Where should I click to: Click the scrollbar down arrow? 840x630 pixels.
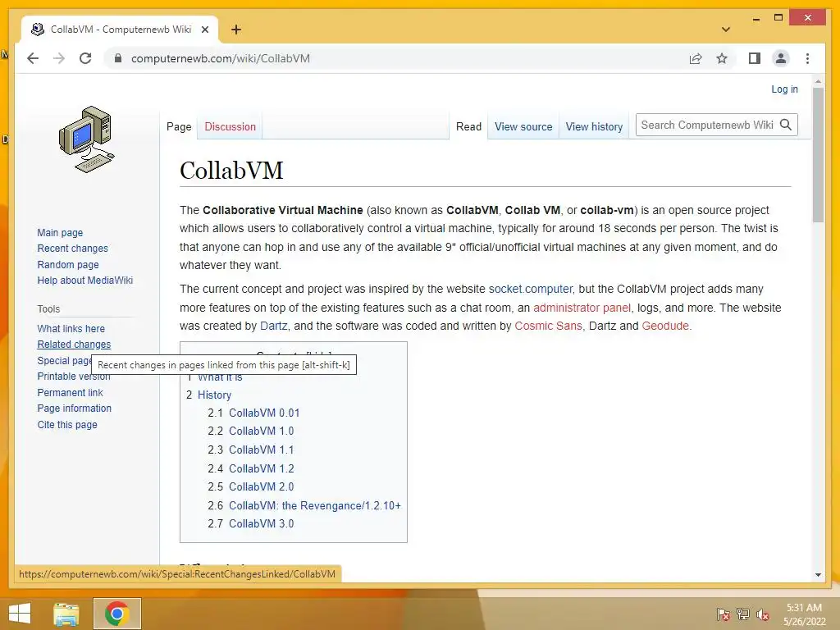coord(818,575)
